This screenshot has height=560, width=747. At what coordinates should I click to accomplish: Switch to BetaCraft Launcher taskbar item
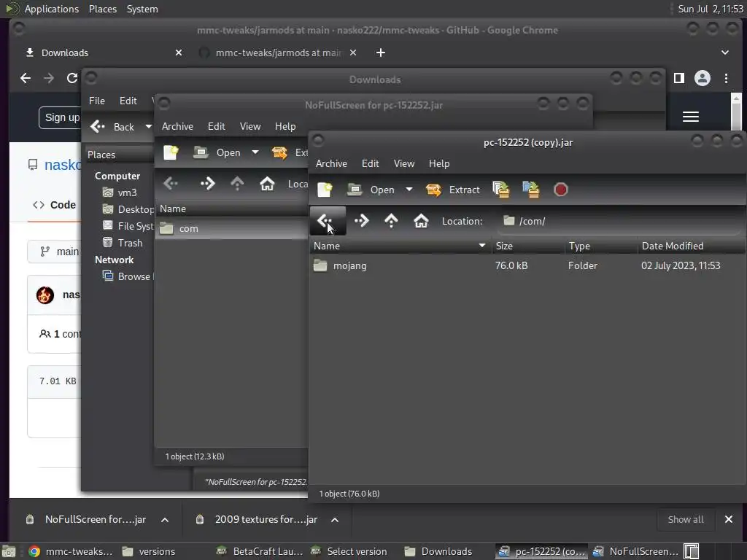pos(260,551)
